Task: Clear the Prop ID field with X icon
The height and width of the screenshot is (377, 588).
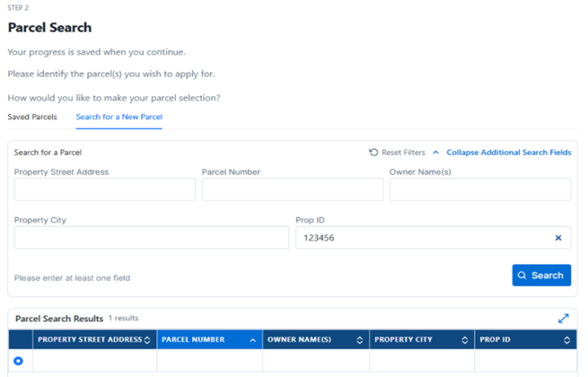Action: pos(557,238)
